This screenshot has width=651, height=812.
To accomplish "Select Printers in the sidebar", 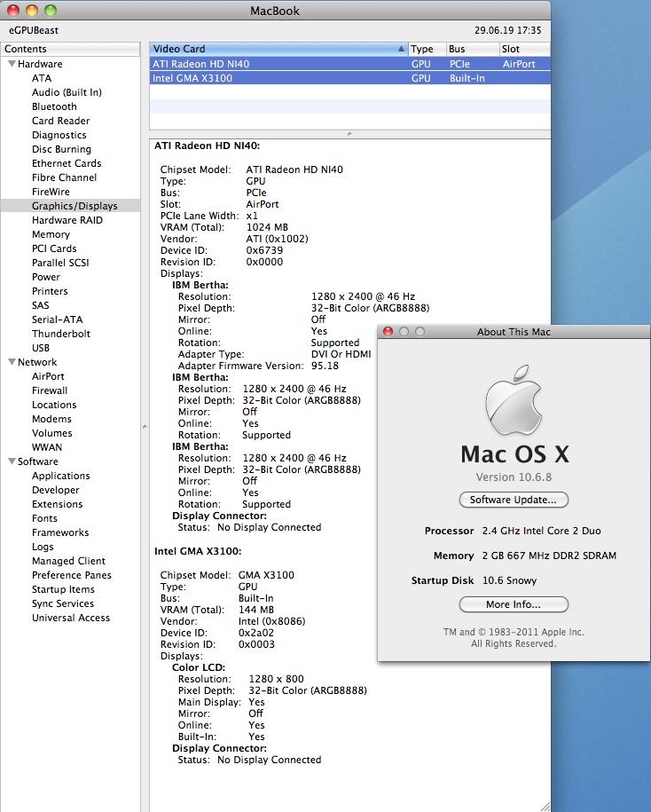I will (50, 291).
